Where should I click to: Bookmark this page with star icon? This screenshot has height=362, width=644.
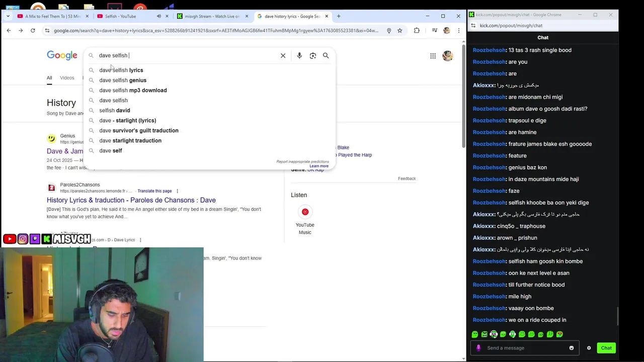coord(399,31)
